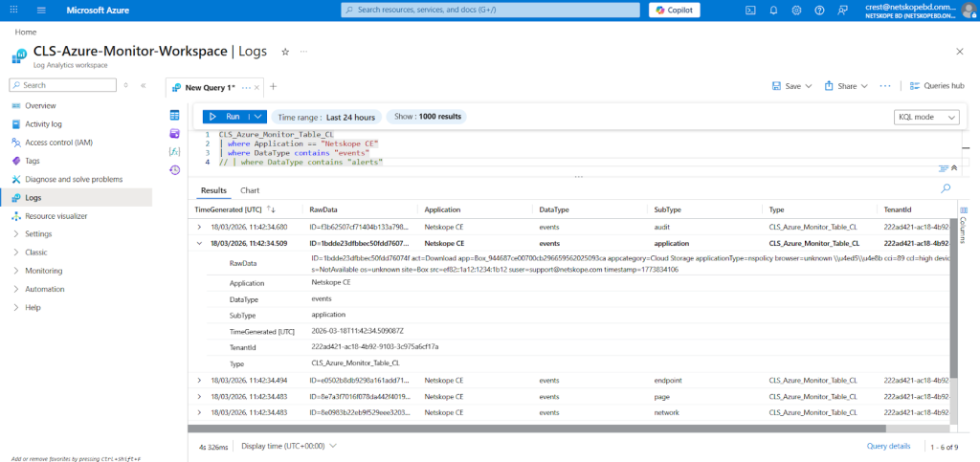
Task: Open the Save dropdown
Action: (x=791, y=86)
